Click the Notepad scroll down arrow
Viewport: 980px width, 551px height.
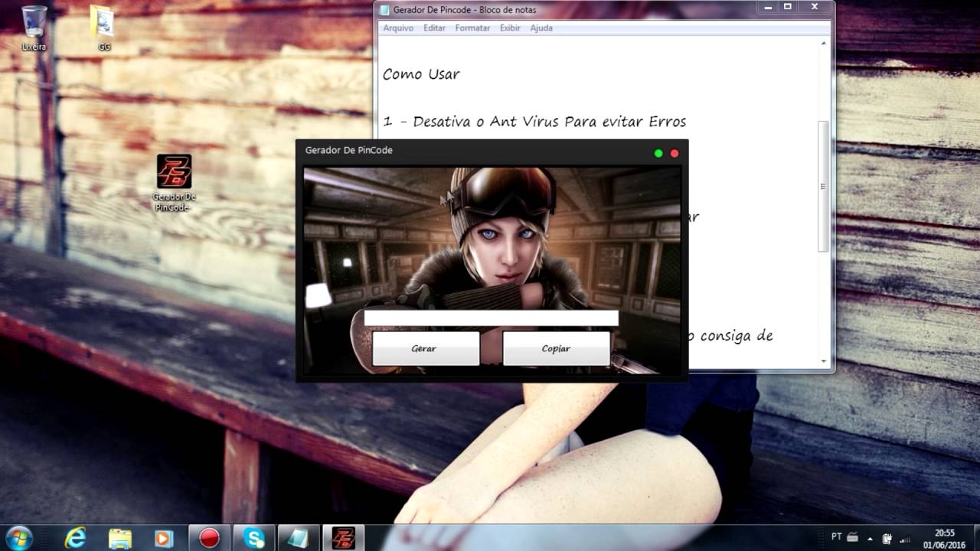823,360
